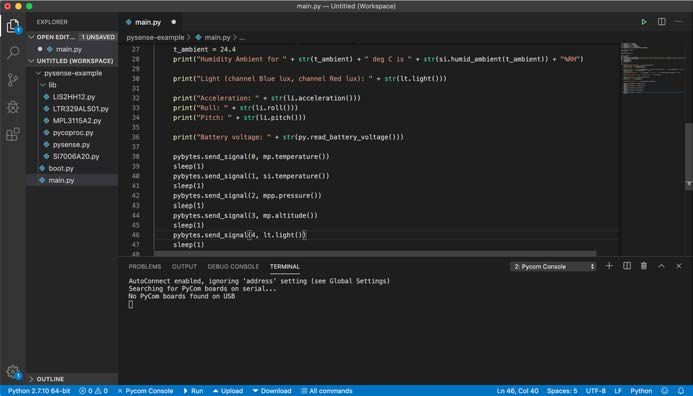693x396 pixels.
Task: Click the editor minimap
Action: [652, 69]
